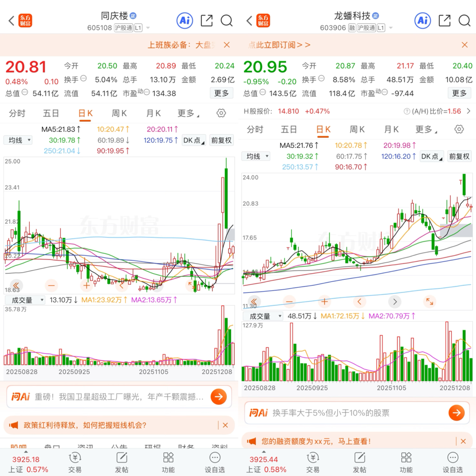Open Ai assistant on 龙蟠科技 page
This screenshot has height=476, width=476.
tap(423, 20)
